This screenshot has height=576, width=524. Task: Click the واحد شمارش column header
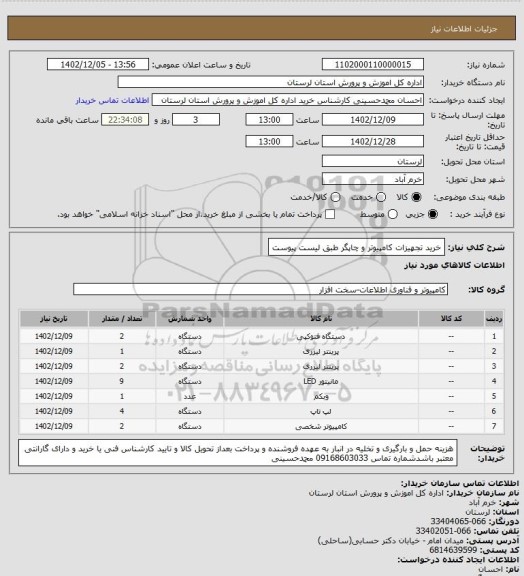point(190,319)
